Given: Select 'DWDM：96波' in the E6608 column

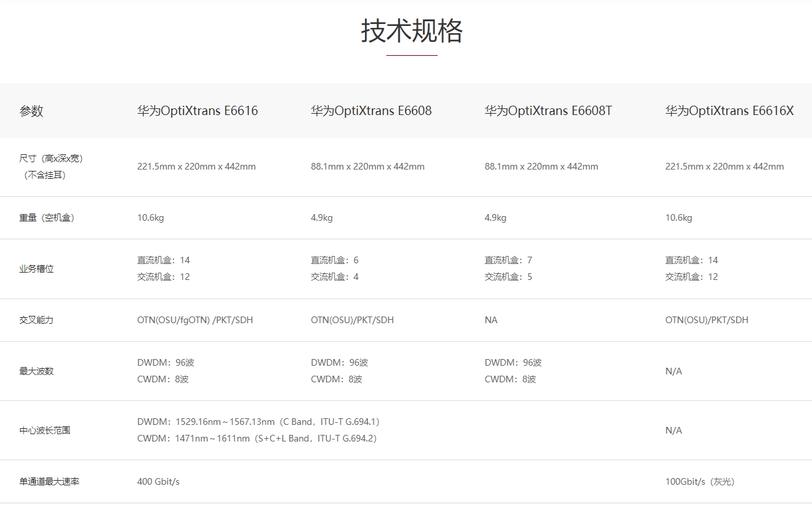Looking at the screenshot, I should pos(339,363).
